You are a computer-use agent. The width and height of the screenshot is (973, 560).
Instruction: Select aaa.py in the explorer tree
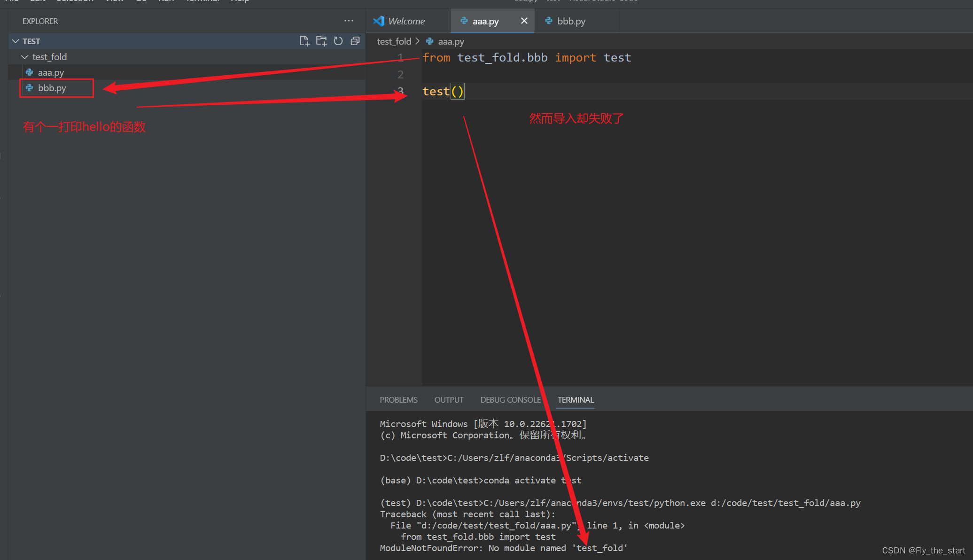(x=51, y=72)
